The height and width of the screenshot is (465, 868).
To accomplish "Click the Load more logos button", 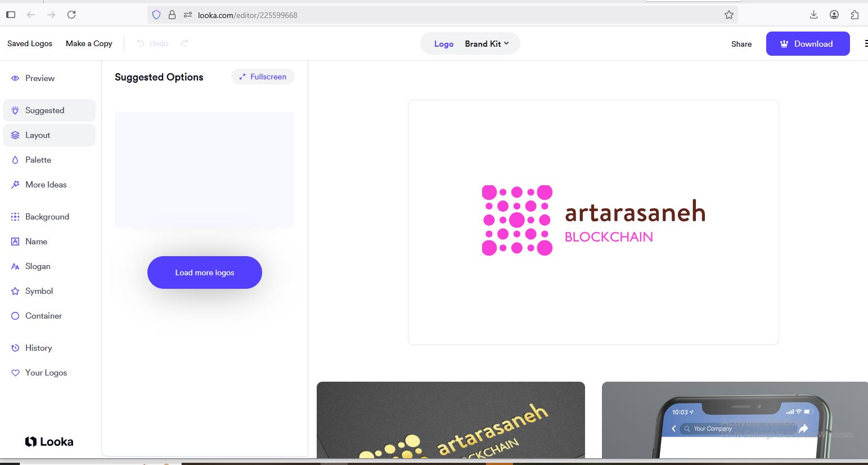I will click(204, 272).
